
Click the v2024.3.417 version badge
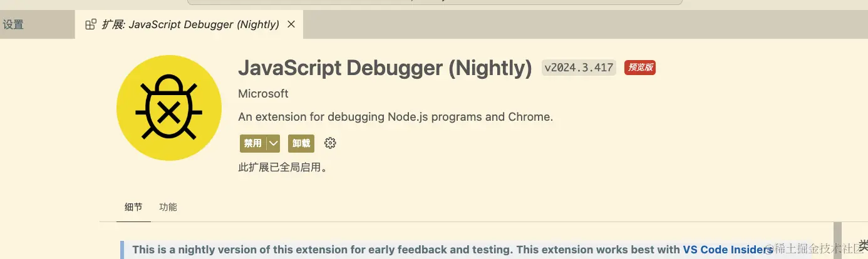pyautogui.click(x=579, y=68)
